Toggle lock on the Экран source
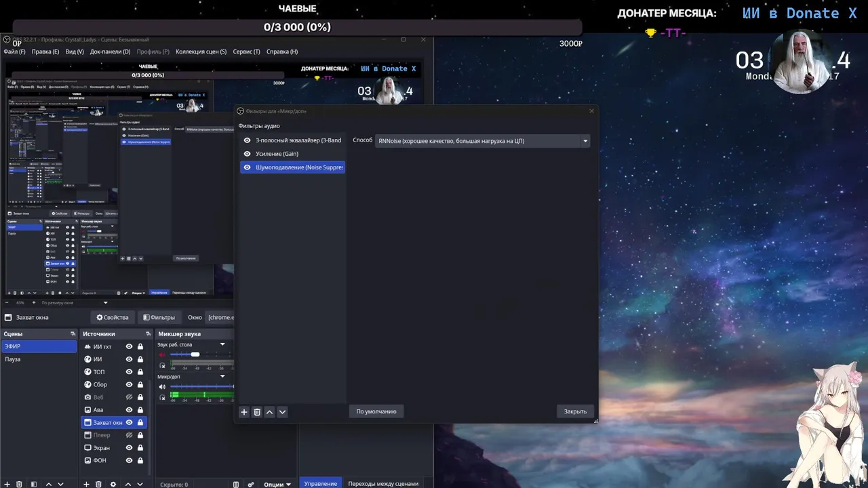 tap(140, 448)
